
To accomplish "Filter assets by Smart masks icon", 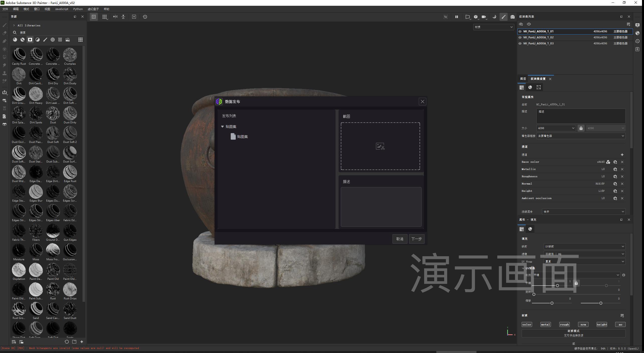I will tap(30, 40).
